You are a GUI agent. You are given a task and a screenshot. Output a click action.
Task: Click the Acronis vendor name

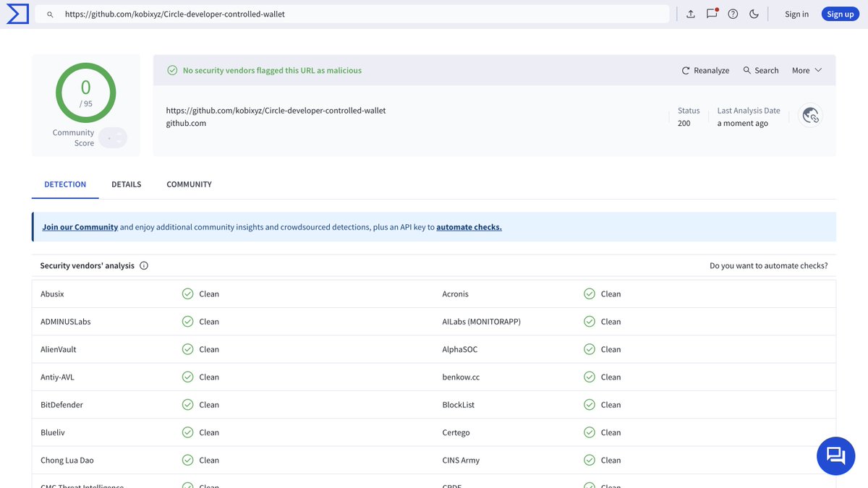[455, 294]
